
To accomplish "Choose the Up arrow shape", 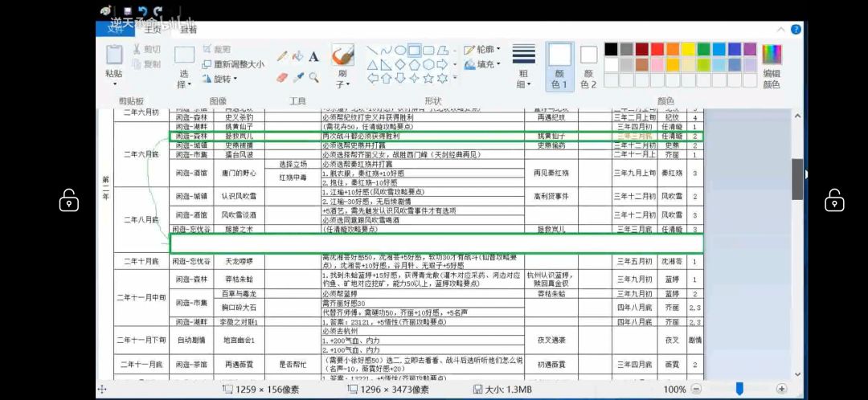I will (x=386, y=79).
